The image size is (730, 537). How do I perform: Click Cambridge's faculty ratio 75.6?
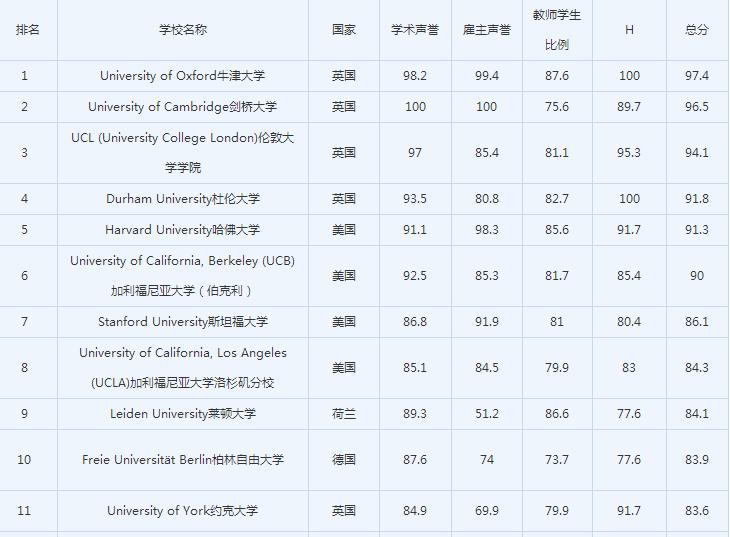[557, 107]
